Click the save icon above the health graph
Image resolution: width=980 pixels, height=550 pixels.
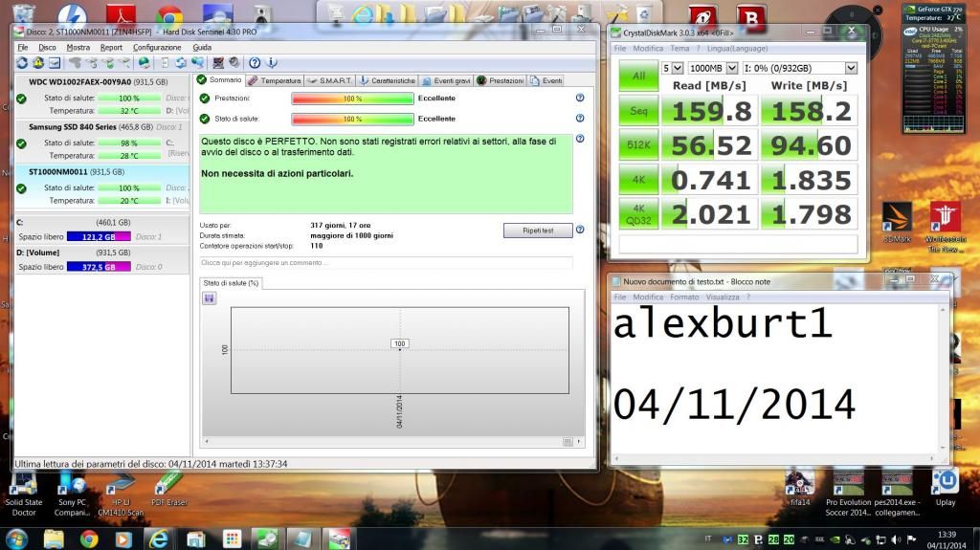click(x=210, y=297)
